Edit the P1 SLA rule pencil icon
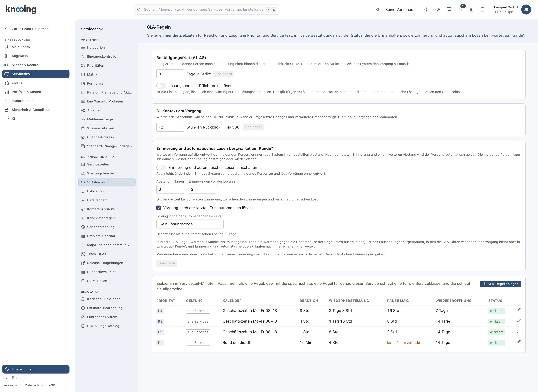Viewport: 538px width, 392px height. pos(519,342)
